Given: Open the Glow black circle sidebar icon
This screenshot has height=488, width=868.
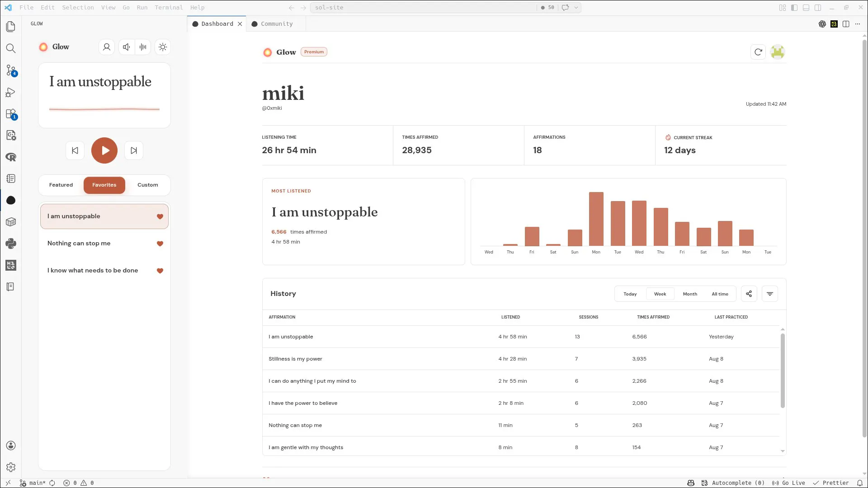Looking at the screenshot, I should [x=11, y=200].
